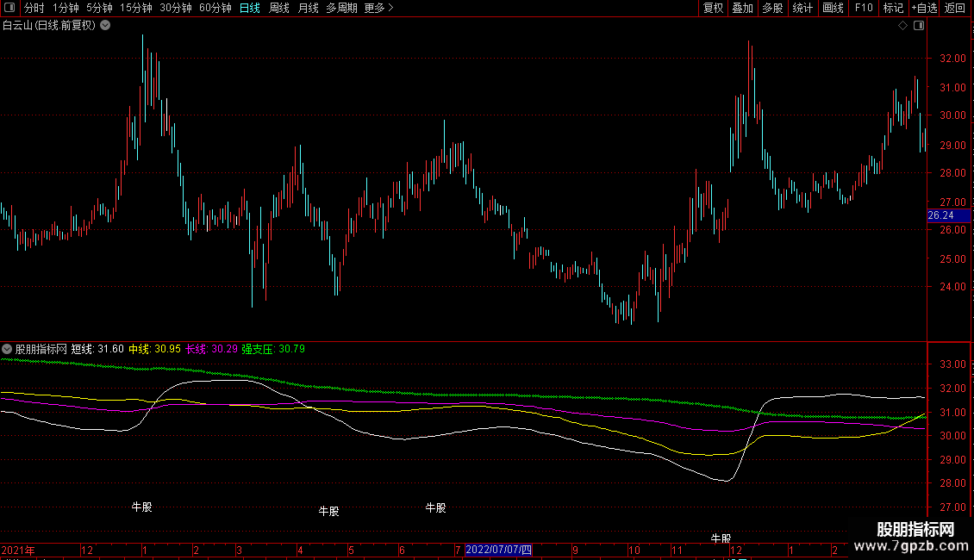Switch to 月线 monthly chart

(x=308, y=8)
